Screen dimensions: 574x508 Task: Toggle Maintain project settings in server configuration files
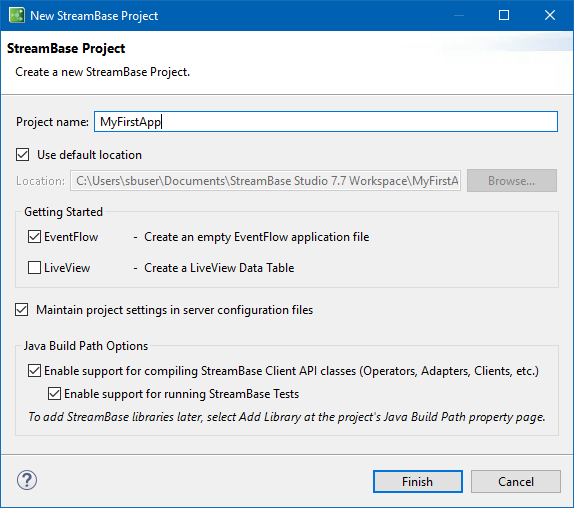click(x=22, y=310)
